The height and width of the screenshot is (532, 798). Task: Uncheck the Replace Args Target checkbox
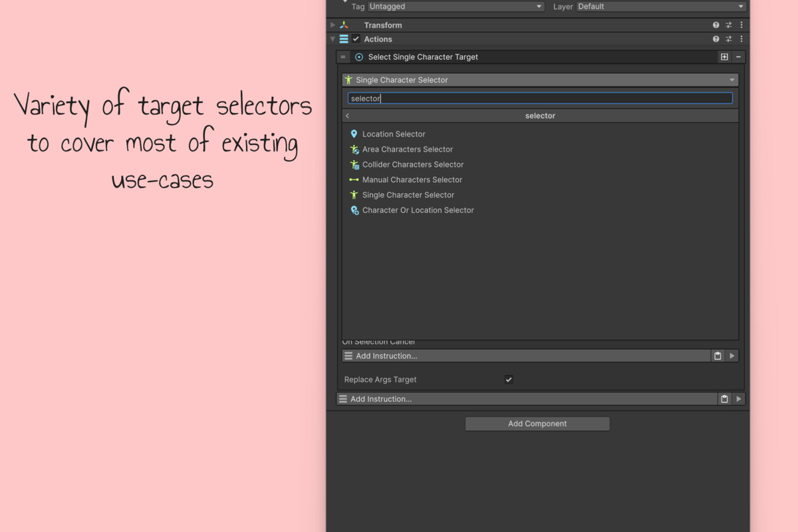[x=508, y=379]
